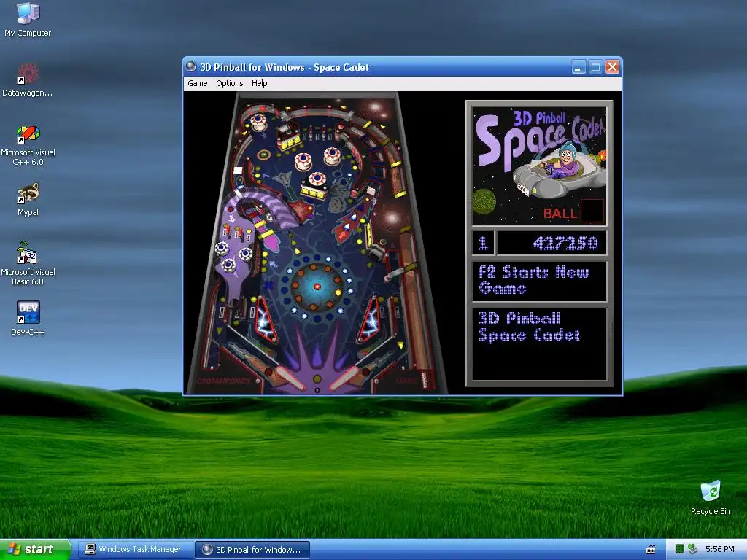Click the glowing center hyperspace wormhole

point(317,287)
